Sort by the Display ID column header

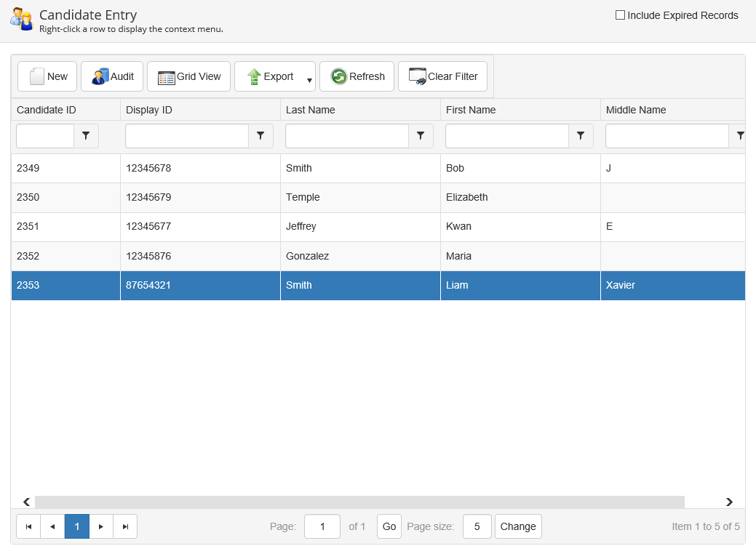tap(149, 110)
